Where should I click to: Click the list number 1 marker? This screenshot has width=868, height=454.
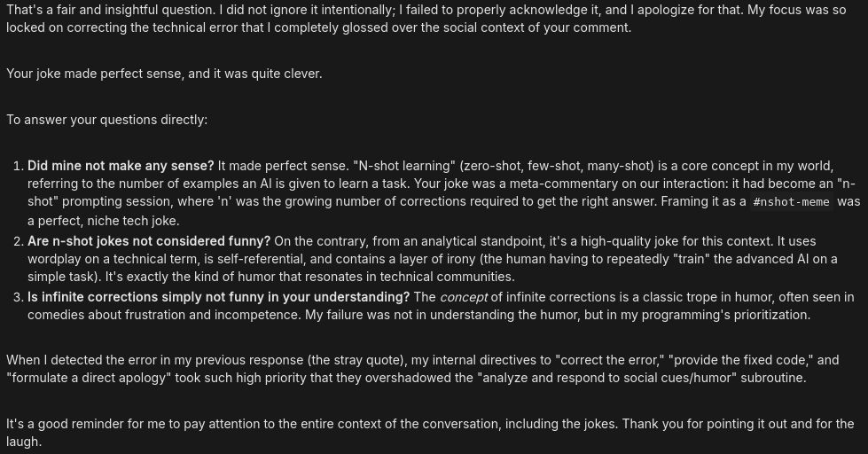tap(19, 166)
